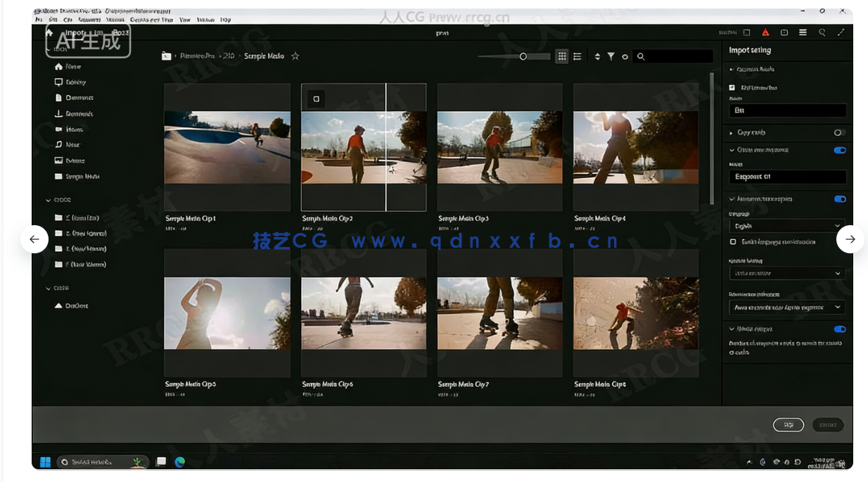
Task: Toggle the Automatic transcription switch off
Action: [x=840, y=199]
